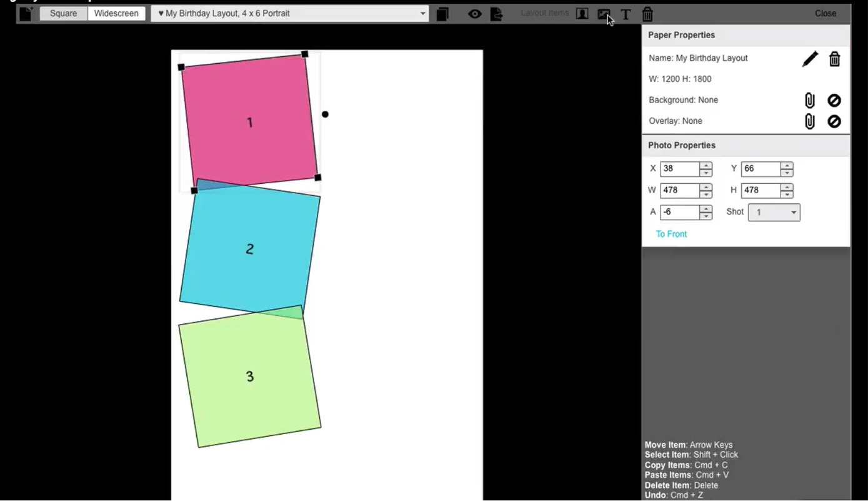Click the W width input field

680,190
